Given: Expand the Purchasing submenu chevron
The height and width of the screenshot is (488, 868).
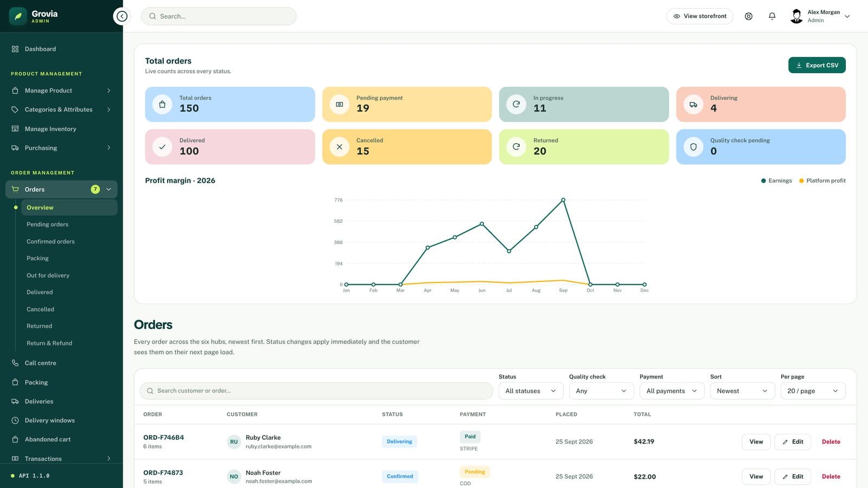Looking at the screenshot, I should [108, 147].
